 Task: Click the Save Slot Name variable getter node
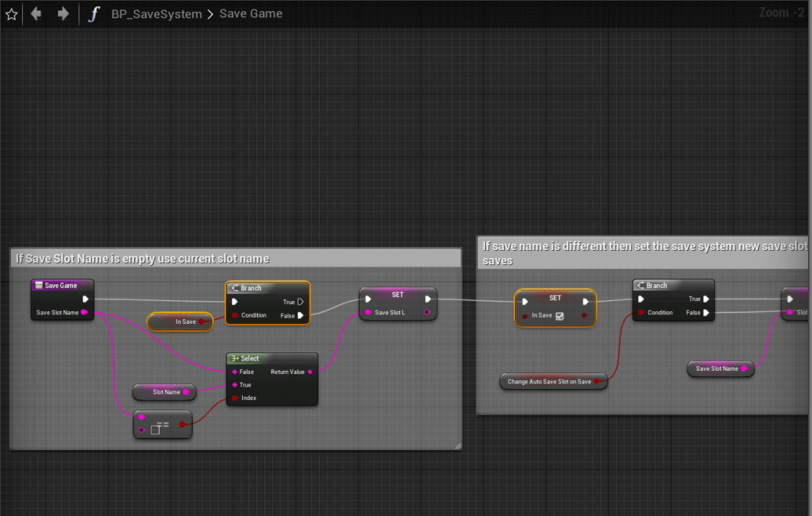pos(717,368)
